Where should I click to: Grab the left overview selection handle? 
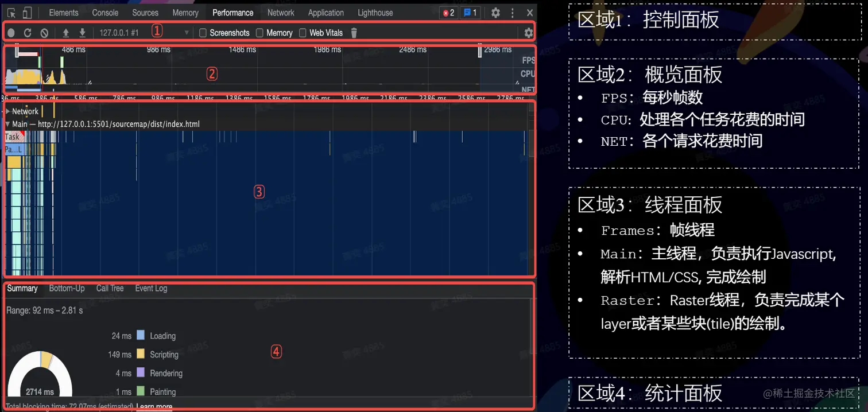(17, 52)
